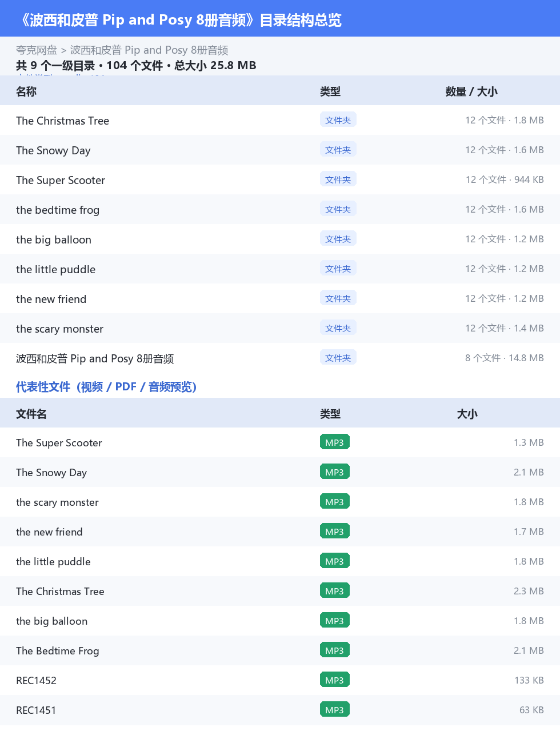The image size is (560, 743).
Task: Click the 名称 column header
Action: tap(26, 91)
